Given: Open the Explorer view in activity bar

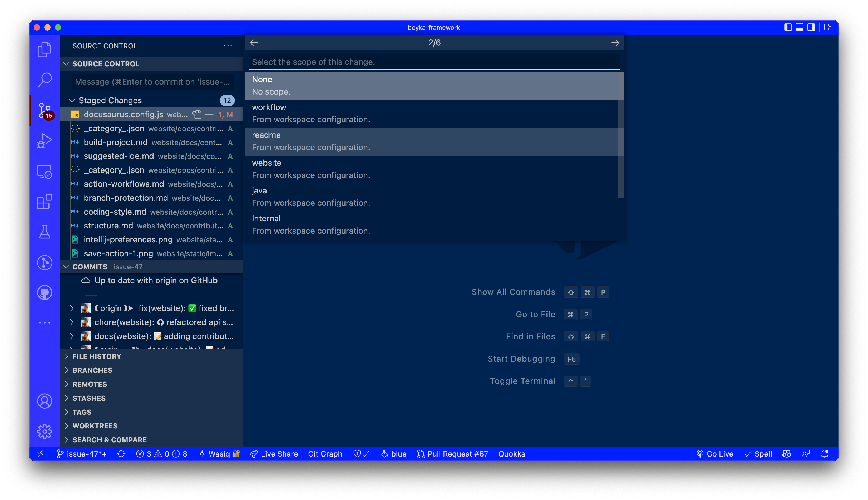Looking at the screenshot, I should (44, 50).
